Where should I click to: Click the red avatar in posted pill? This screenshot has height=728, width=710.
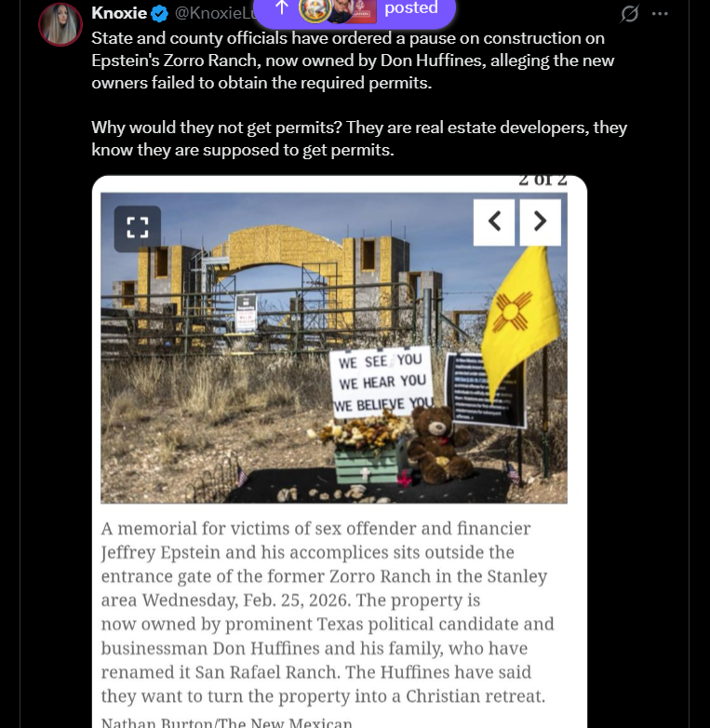pyautogui.click(x=365, y=10)
